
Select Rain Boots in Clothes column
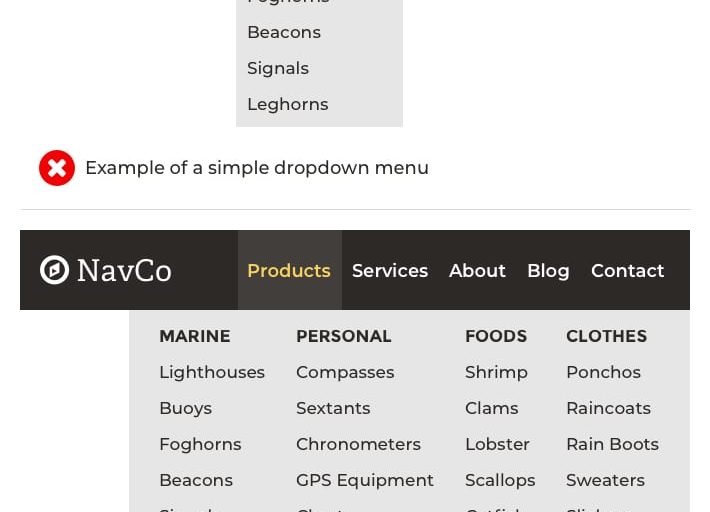tap(612, 444)
